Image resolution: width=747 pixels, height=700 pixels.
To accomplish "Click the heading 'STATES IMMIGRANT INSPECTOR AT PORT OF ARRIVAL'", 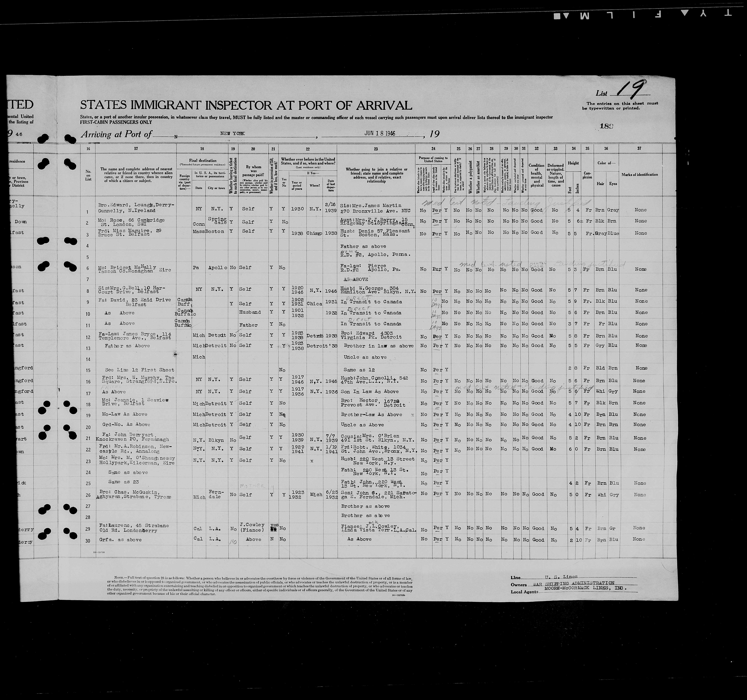I will click(246, 105).
